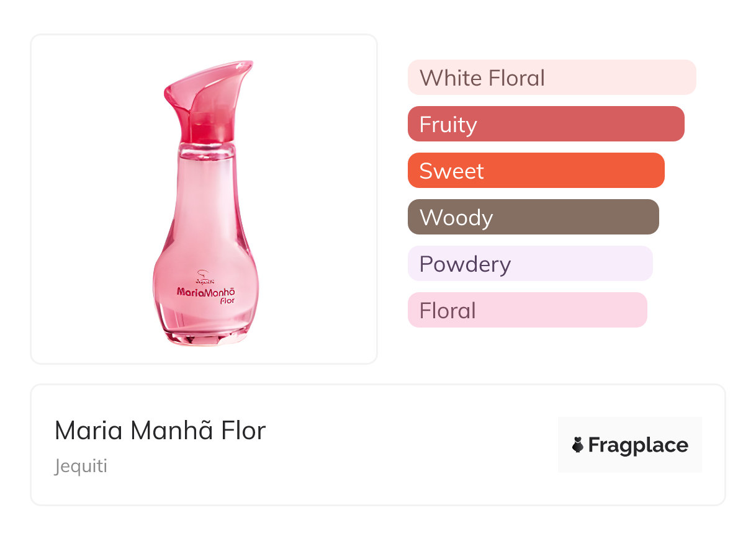Click the Jequiti brand name link
The height and width of the screenshot is (536, 756).
[81, 466]
